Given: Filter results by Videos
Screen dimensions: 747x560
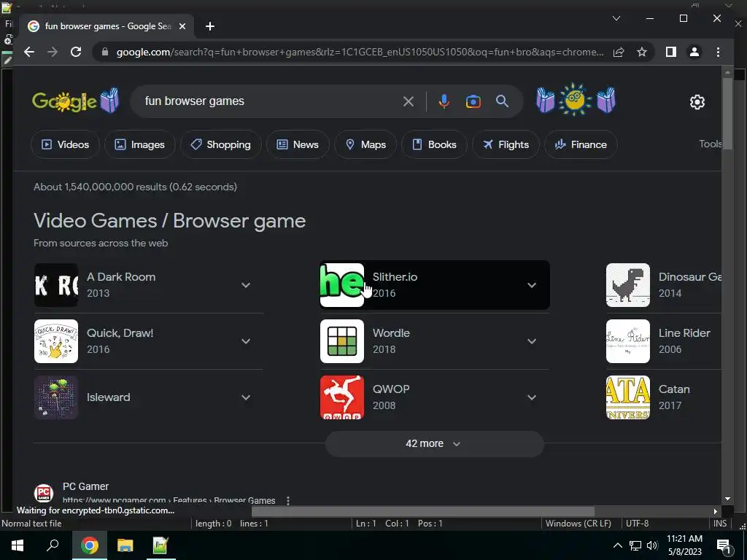Looking at the screenshot, I should coord(65,144).
